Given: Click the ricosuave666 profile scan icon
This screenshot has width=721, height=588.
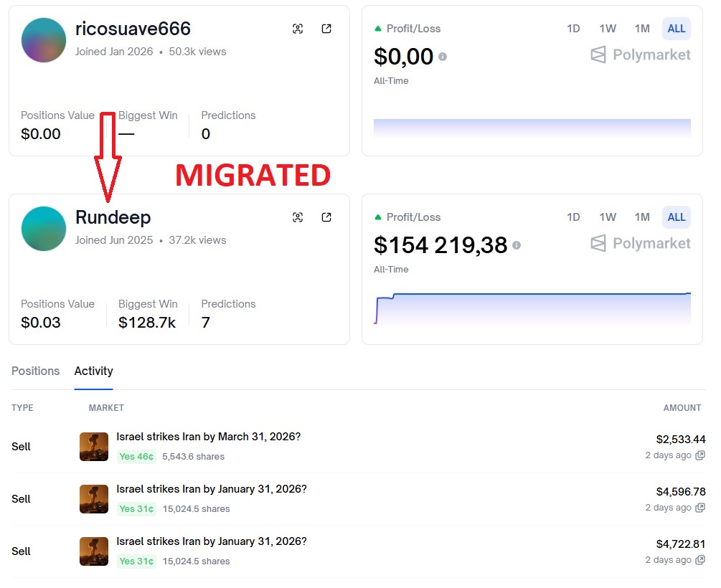Looking at the screenshot, I should [x=298, y=29].
